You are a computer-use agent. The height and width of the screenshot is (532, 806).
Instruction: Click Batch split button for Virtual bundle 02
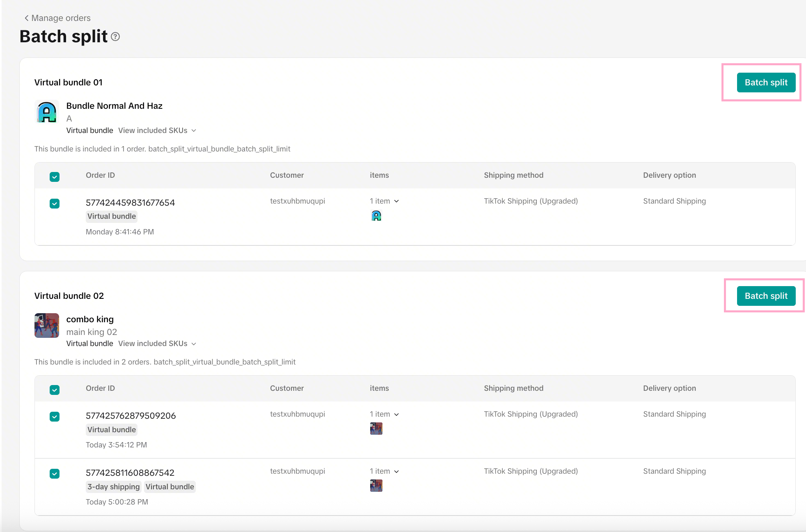tap(766, 296)
